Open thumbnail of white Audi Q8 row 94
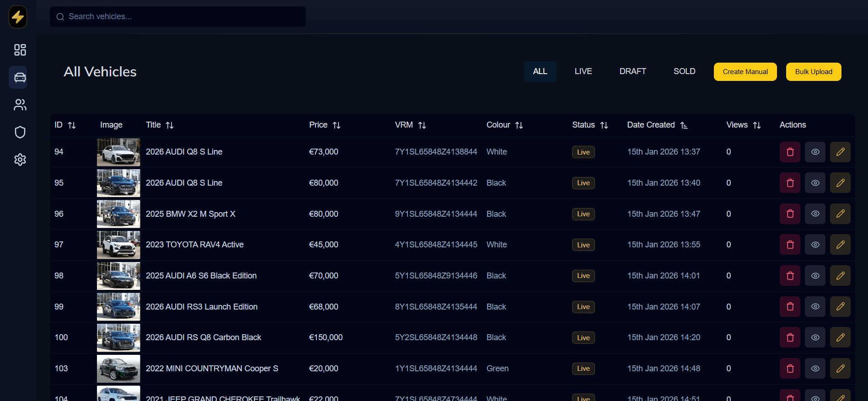 click(x=118, y=152)
